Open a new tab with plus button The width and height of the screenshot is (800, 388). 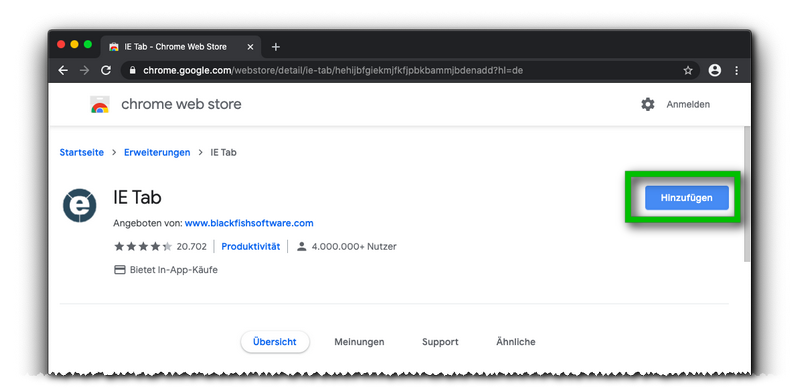(x=276, y=47)
